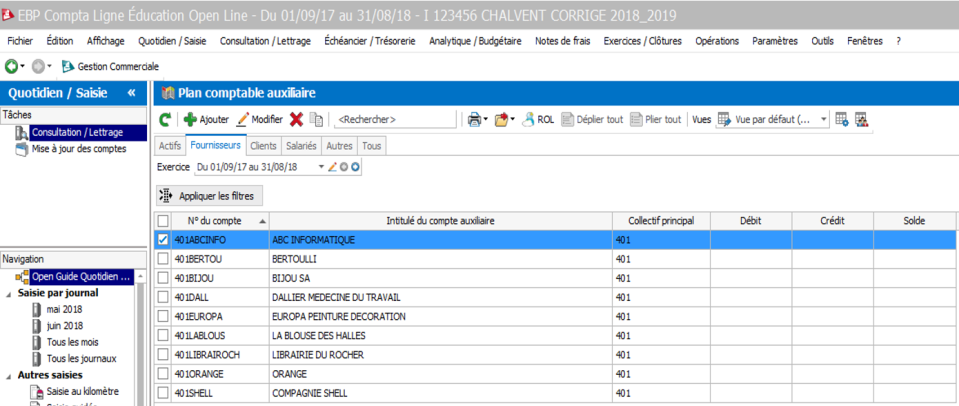Switch to the Tous tab
The height and width of the screenshot is (406, 959).
tap(372, 146)
